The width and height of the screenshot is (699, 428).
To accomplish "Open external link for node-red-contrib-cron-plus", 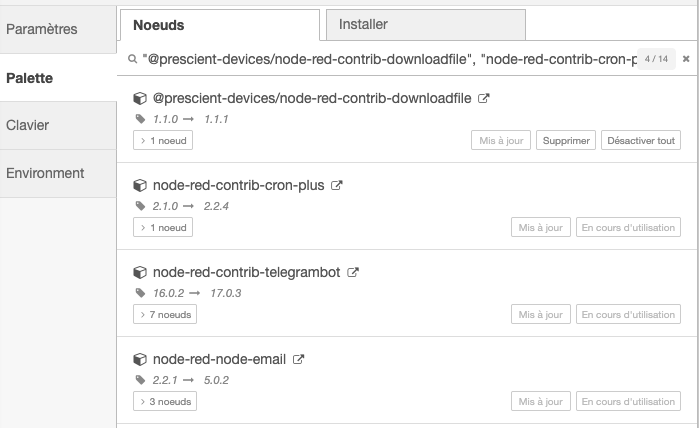I will (337, 185).
